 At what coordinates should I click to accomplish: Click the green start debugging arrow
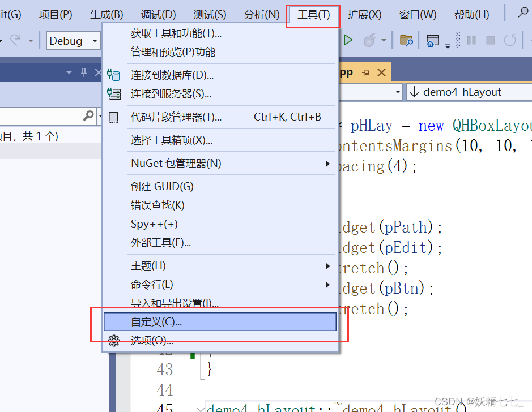[x=348, y=40]
